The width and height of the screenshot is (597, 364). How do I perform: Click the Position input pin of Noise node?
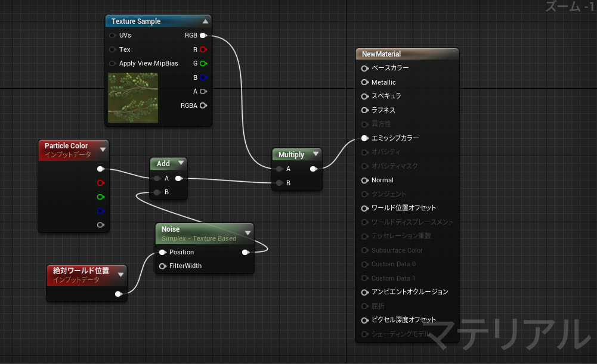click(x=163, y=252)
